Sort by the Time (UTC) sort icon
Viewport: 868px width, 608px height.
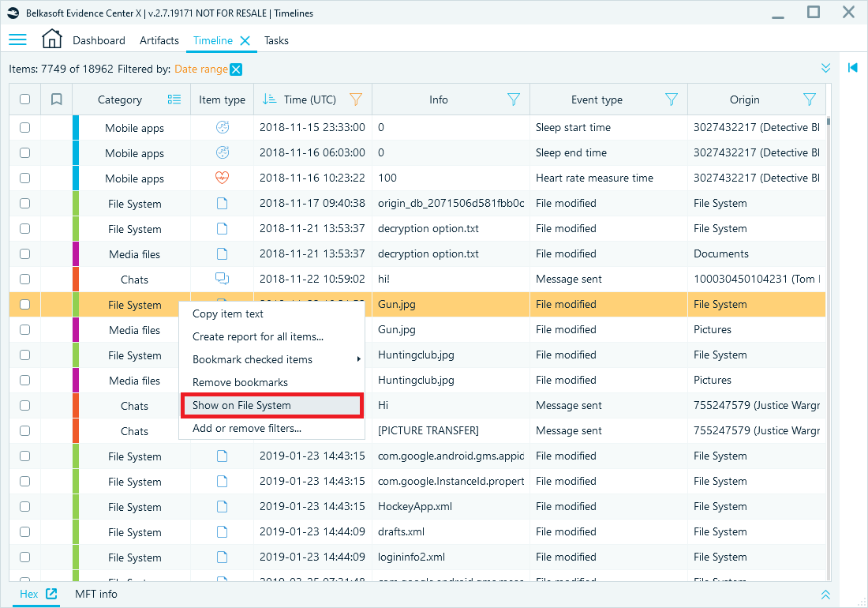click(x=270, y=99)
